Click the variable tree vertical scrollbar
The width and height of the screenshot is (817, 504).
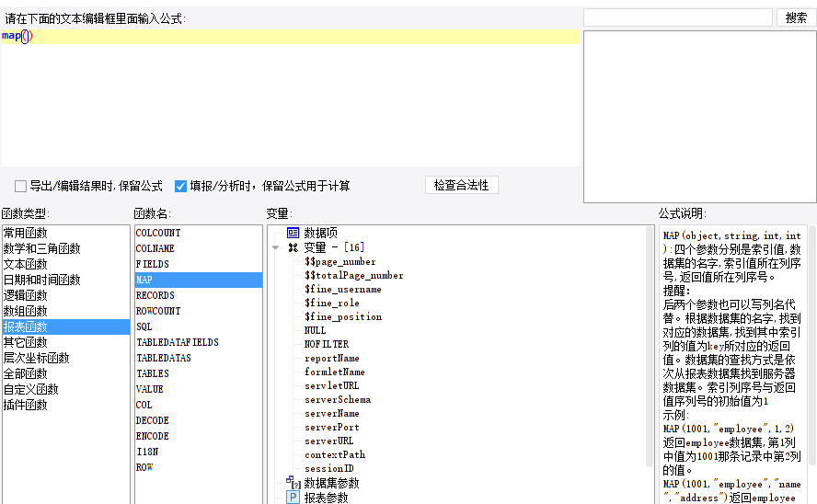[x=650, y=346]
